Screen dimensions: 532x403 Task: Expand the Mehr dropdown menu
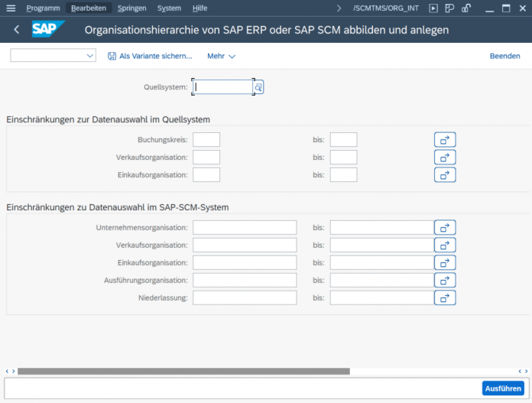pos(221,56)
